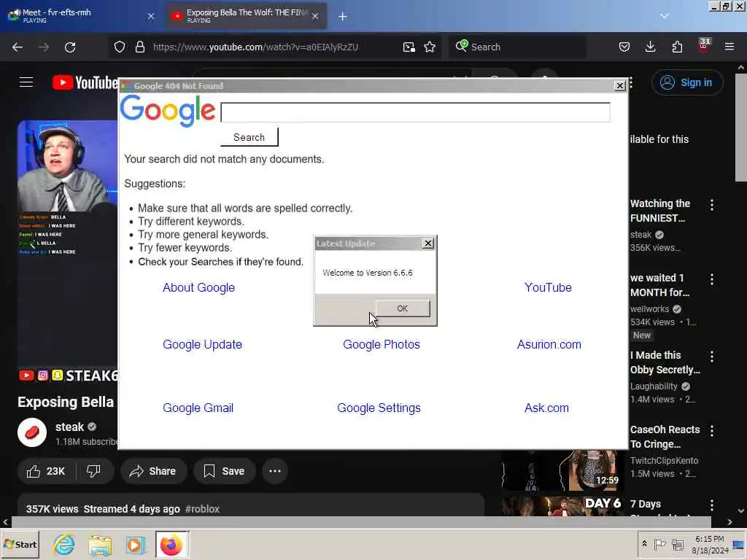Viewport: 747px width, 560px height.
Task: Click the YouTube logo
Action: point(85,82)
